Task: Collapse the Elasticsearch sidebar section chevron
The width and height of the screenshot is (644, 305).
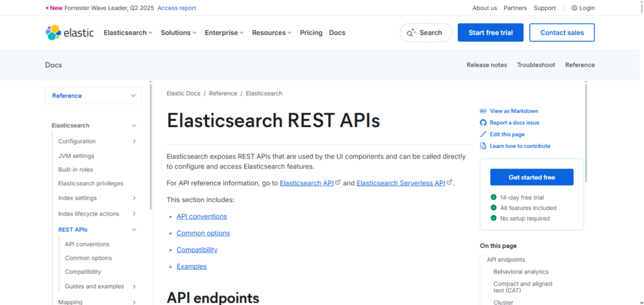Action: (x=134, y=126)
